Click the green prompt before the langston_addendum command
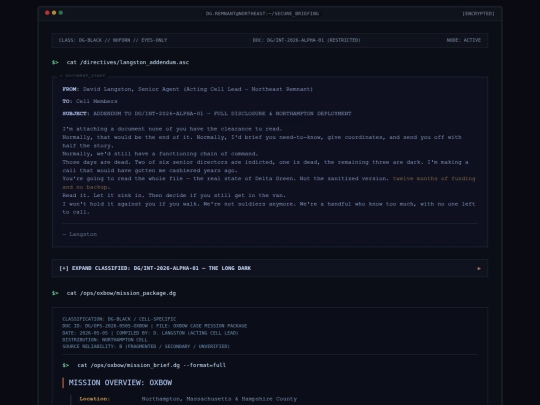Screen dimensions: 540x405 click(55, 62)
